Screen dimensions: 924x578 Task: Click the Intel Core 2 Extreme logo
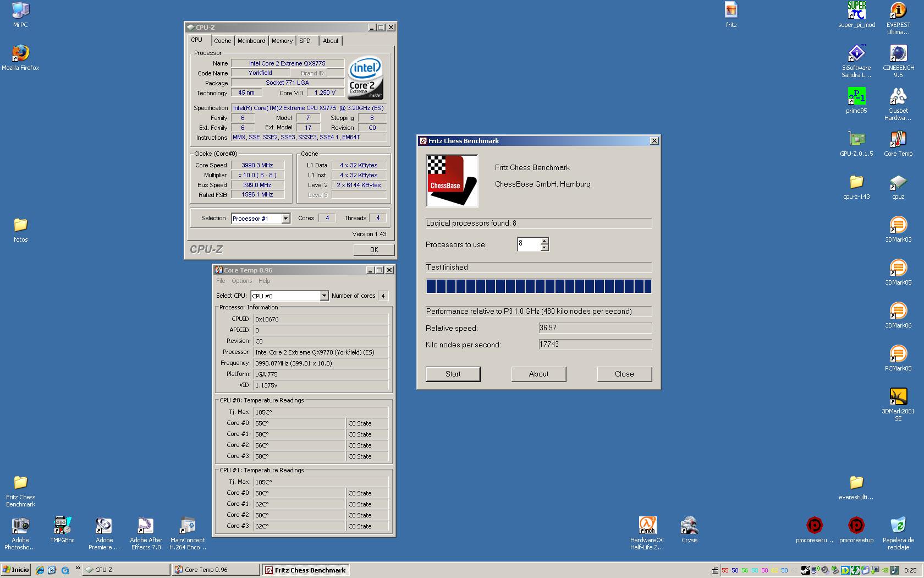(365, 78)
